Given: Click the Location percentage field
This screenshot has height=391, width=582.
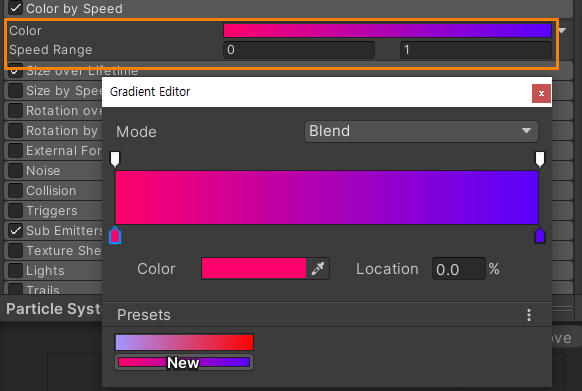Looking at the screenshot, I should pos(458,269).
